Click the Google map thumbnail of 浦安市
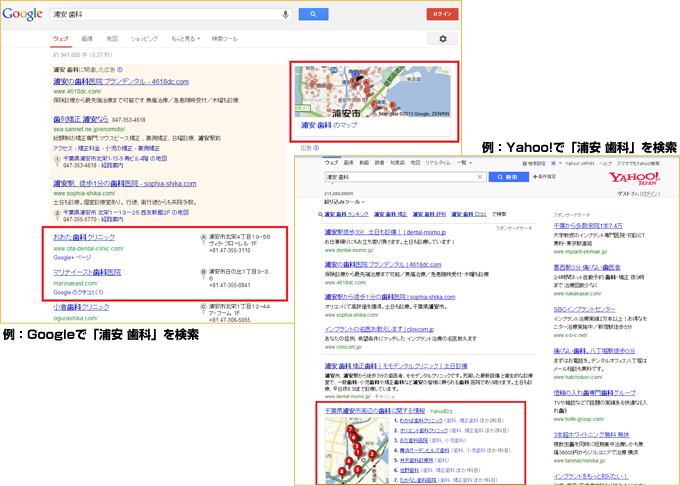 click(373, 91)
